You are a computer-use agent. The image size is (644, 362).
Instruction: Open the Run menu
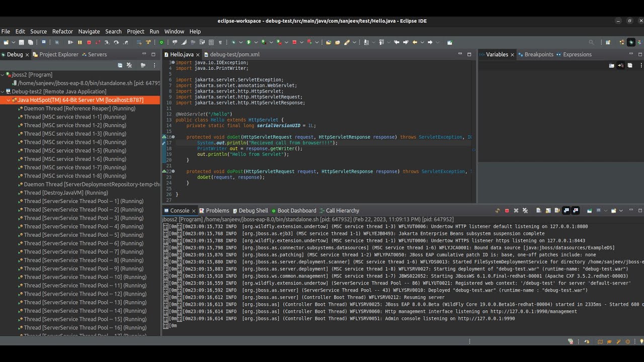154,31
